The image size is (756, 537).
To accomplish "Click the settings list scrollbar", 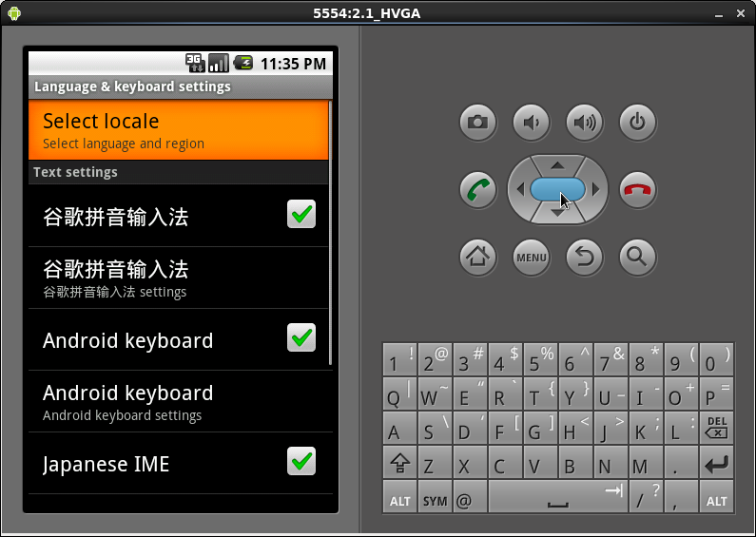I will (x=330, y=232).
